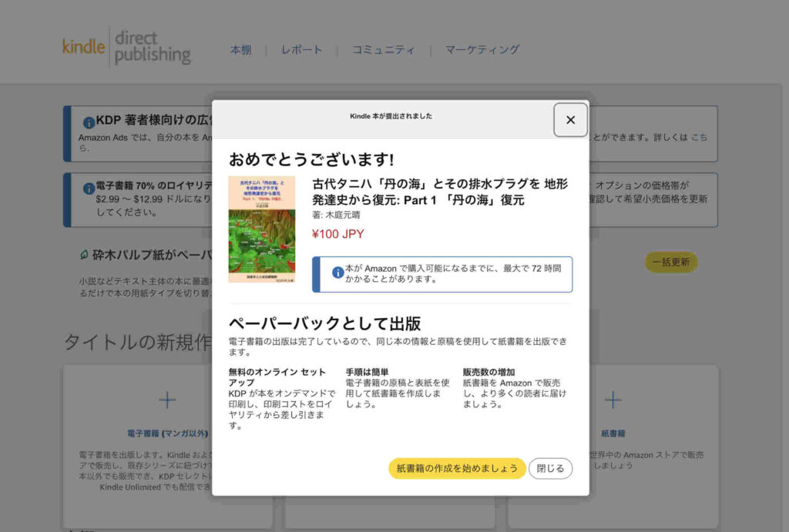Screen dimensions: 789x532
Task: Click the info icon beside 電子書籍 70% banner
Action: pos(89,188)
